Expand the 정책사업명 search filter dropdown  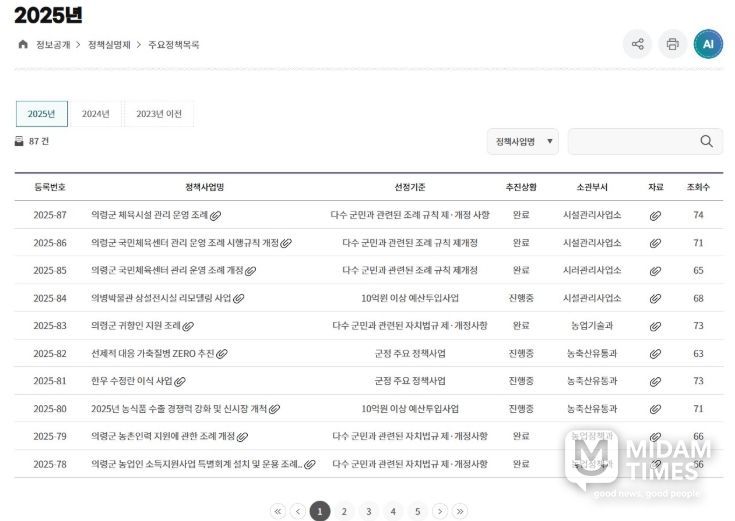click(522, 142)
